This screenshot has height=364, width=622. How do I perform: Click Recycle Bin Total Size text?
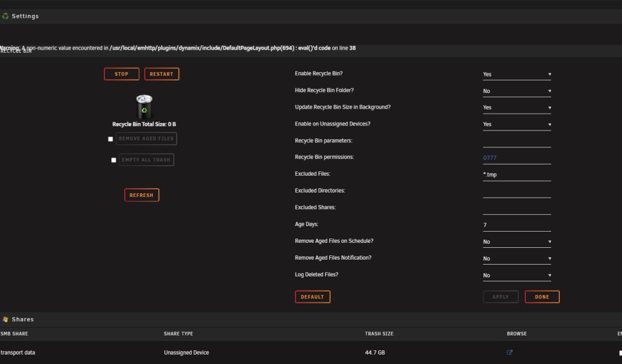click(144, 124)
